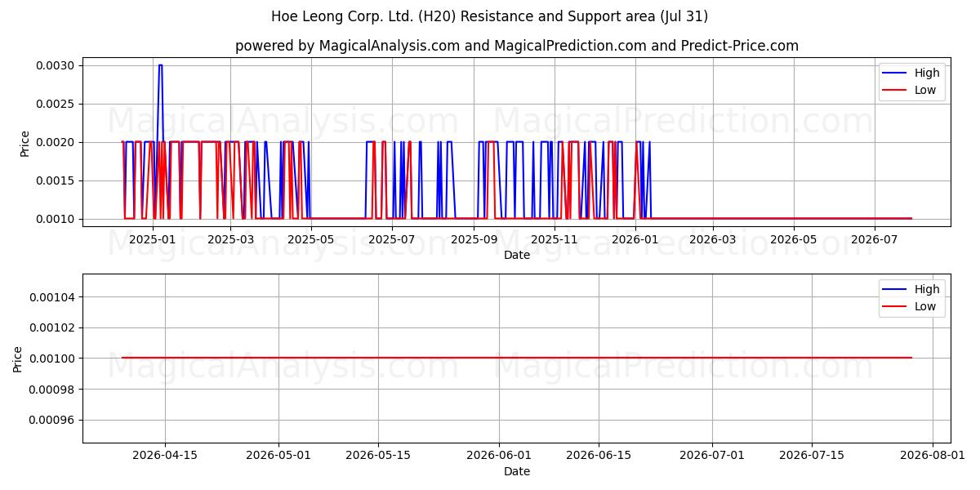Click the 0.00104 y-axis label in the bottom chart
This screenshot has width=980, height=490.
(x=51, y=296)
